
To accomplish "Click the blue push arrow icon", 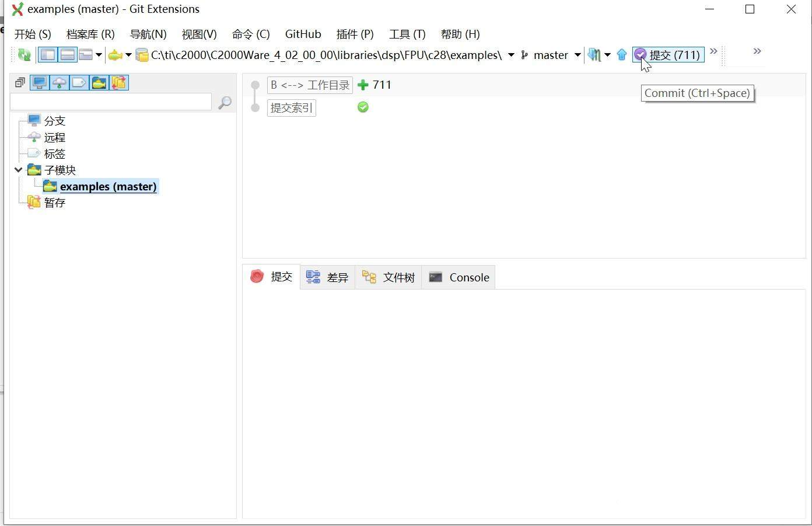I will pyautogui.click(x=621, y=55).
